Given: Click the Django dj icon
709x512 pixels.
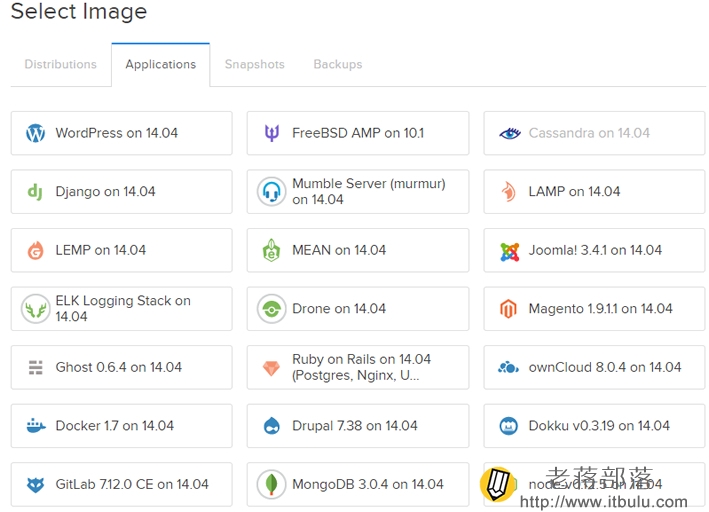Looking at the screenshot, I should tap(35, 192).
